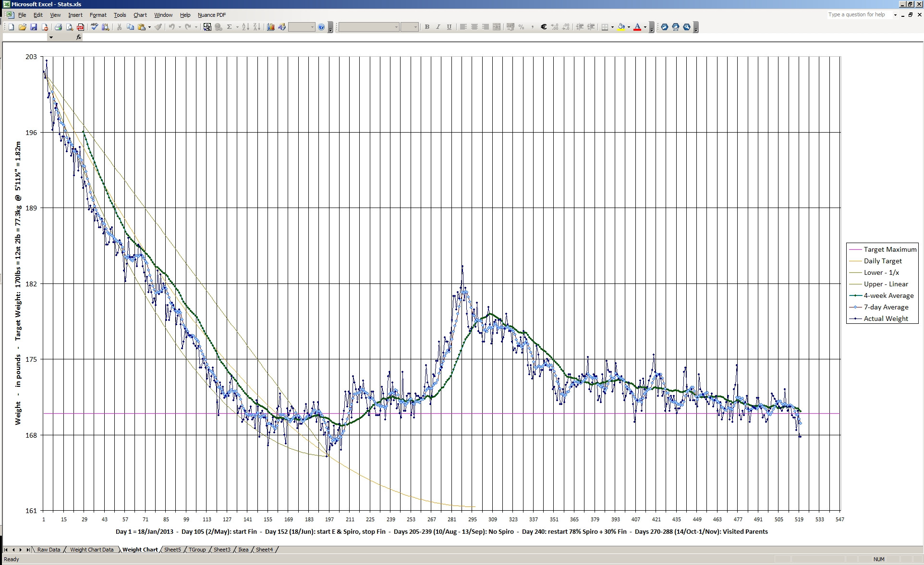Sort descending Z to A

(x=257, y=27)
